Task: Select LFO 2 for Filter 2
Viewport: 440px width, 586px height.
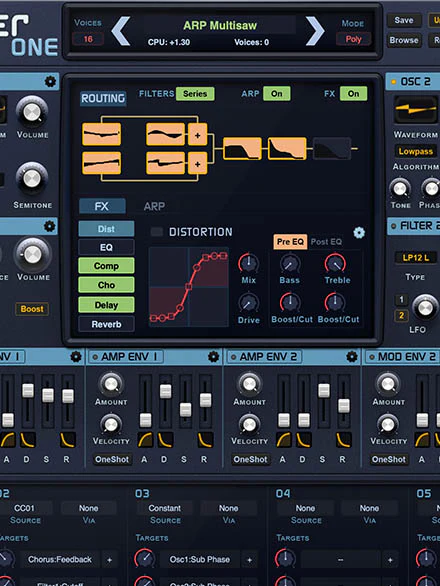Action: pos(401,315)
